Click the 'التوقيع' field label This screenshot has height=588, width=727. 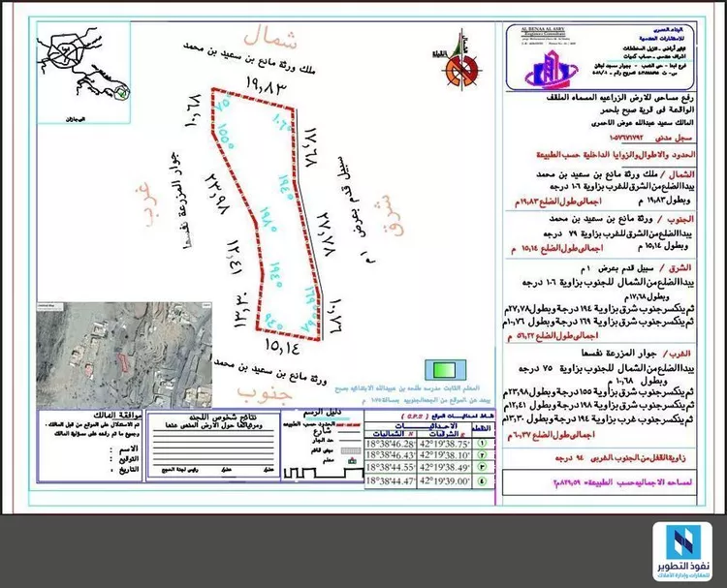(128, 459)
